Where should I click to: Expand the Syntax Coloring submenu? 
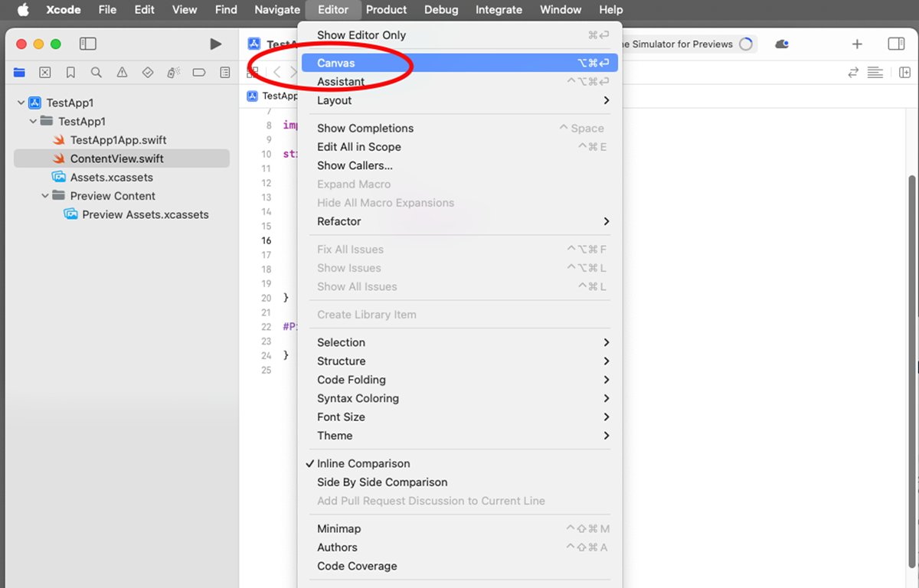(x=459, y=398)
